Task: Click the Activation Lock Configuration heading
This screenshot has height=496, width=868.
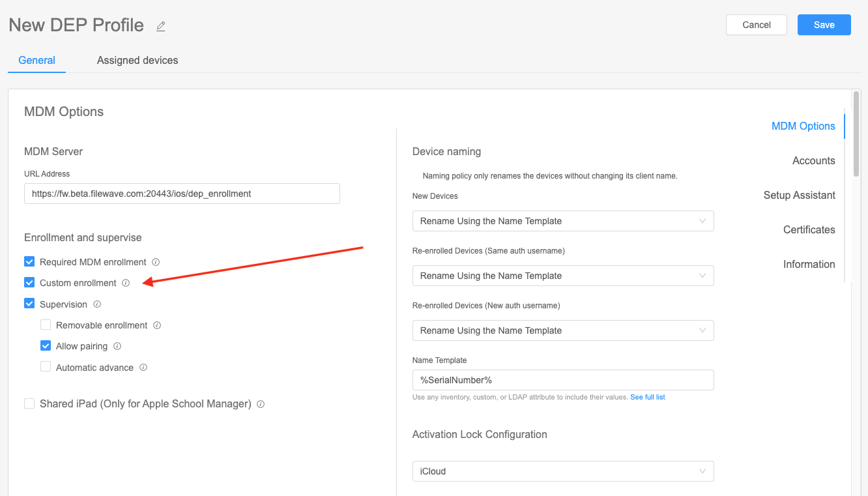Action: click(x=480, y=435)
